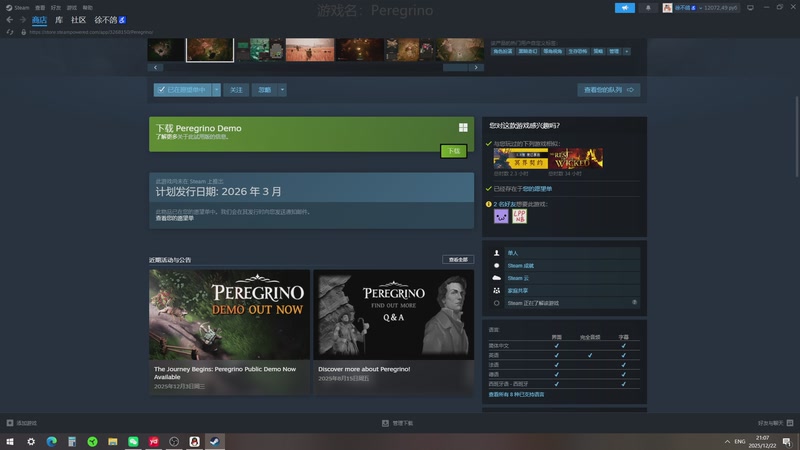Open the Windows Start menu
This screenshot has height=450, width=800.
[x=10, y=441]
